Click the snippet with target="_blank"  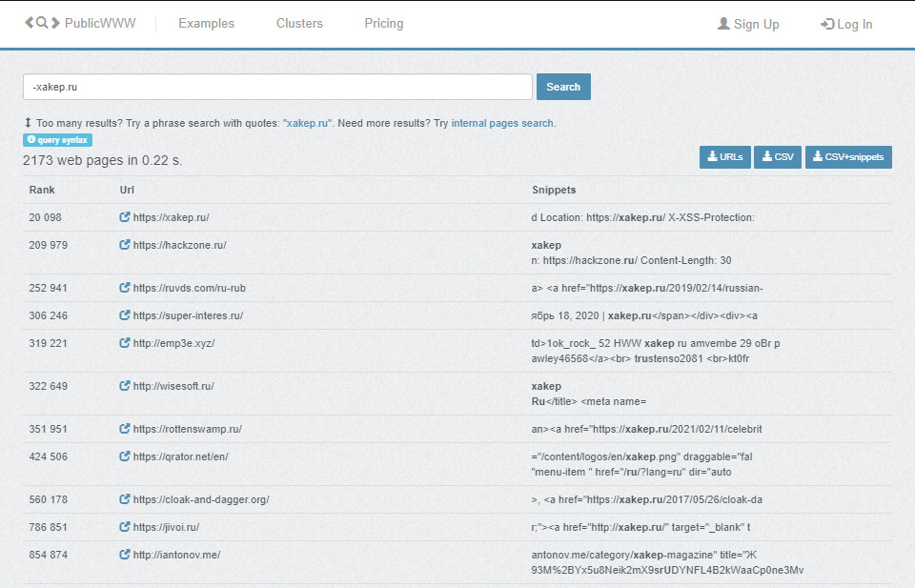coord(640,527)
